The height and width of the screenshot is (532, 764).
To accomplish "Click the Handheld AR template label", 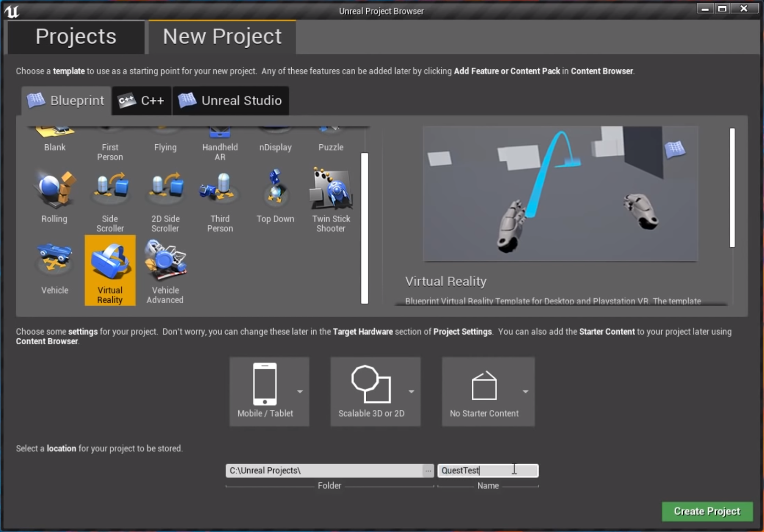I will [220, 152].
